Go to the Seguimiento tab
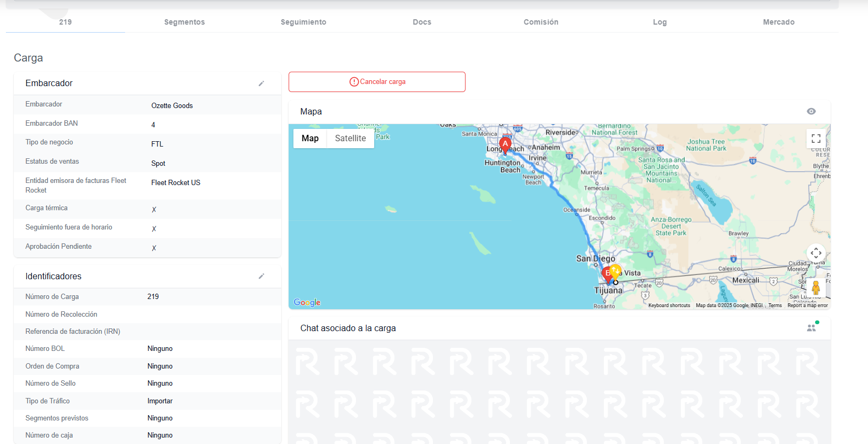This screenshot has width=868, height=444. coord(304,22)
